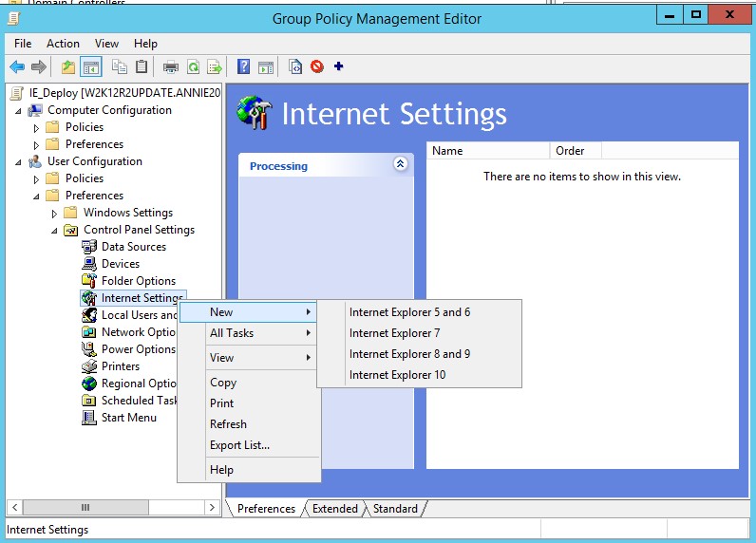Viewport: 756px width, 543px height.
Task: Click the Refresh toolbar icon
Action: (193, 66)
